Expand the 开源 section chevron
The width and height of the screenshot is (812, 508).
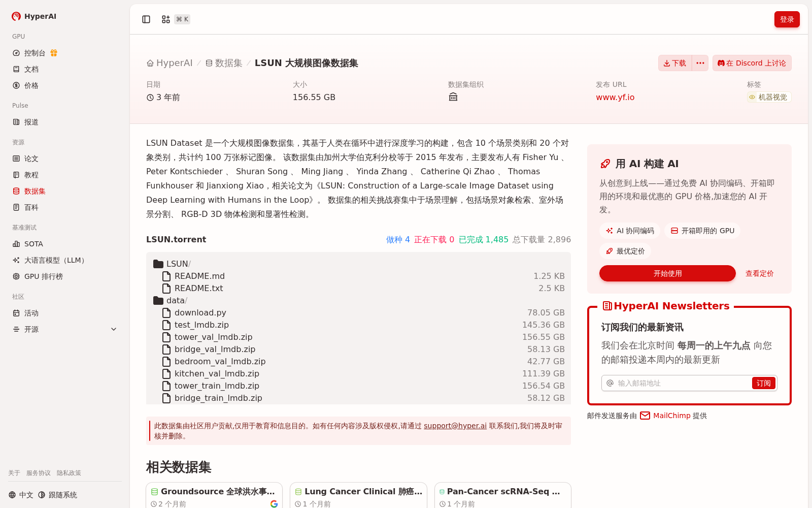click(114, 329)
